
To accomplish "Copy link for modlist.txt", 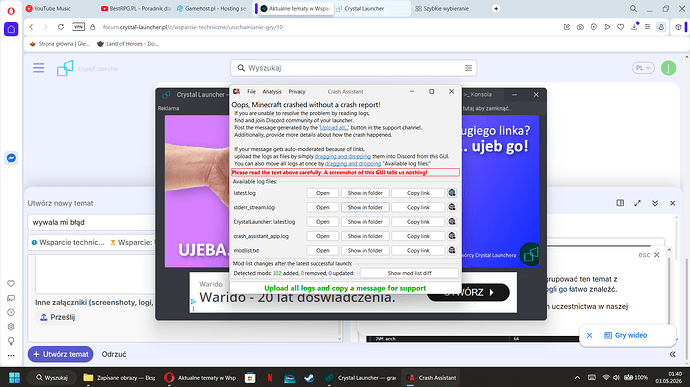I will point(418,251).
